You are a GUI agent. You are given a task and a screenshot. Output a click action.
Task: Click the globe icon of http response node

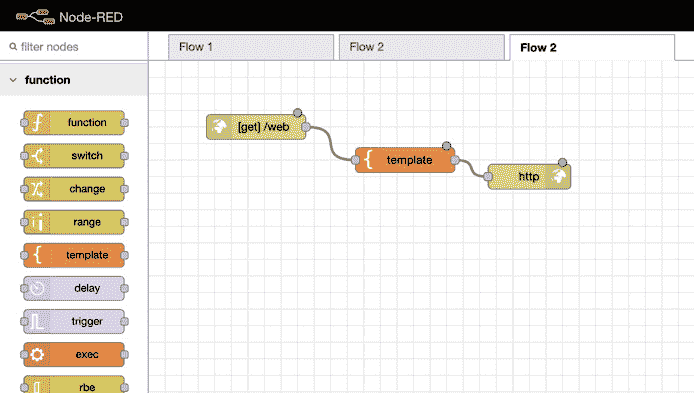point(559,177)
